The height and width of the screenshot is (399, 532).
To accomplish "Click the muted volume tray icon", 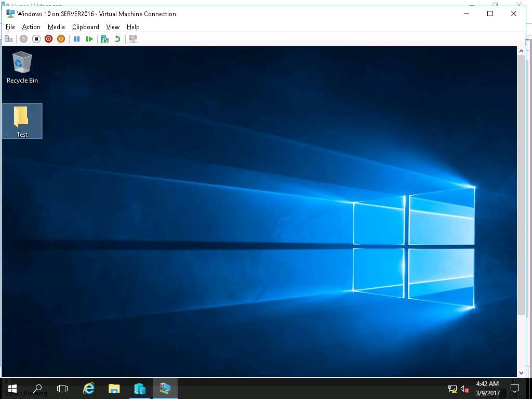I will pyautogui.click(x=464, y=389).
